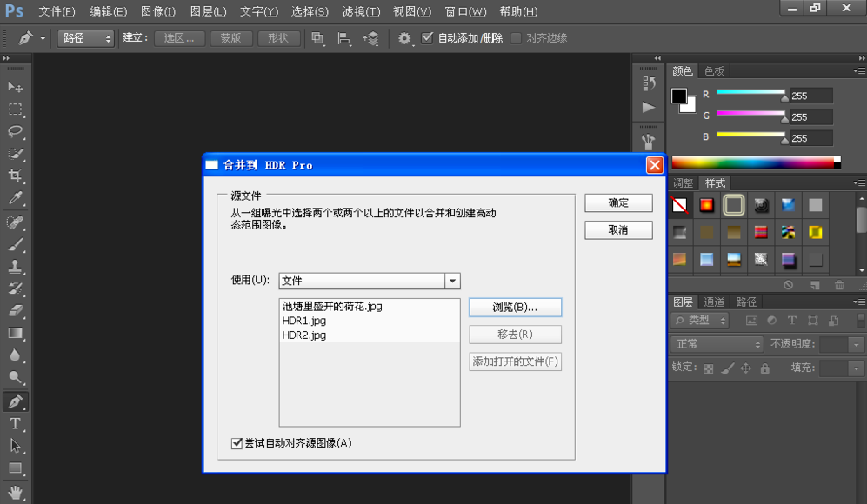Select the Lasso tool in toolbar
Image resolution: width=867 pixels, height=504 pixels.
pos(15,131)
